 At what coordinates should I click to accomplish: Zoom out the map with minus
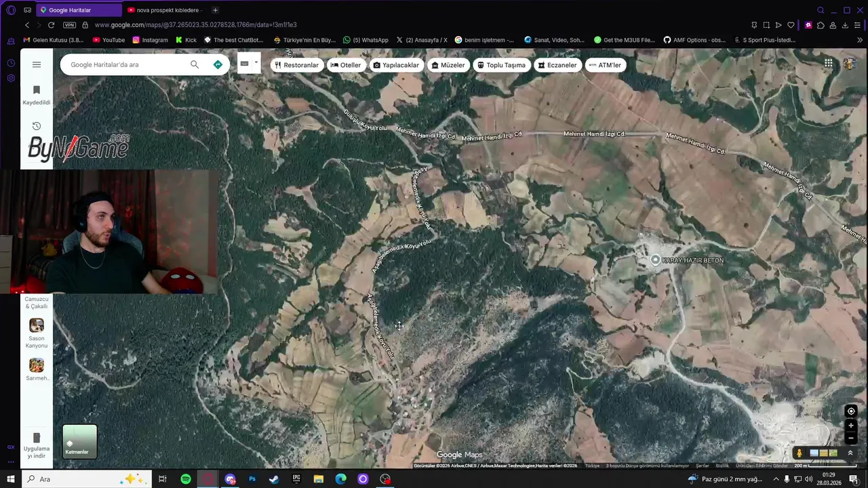[851, 438]
